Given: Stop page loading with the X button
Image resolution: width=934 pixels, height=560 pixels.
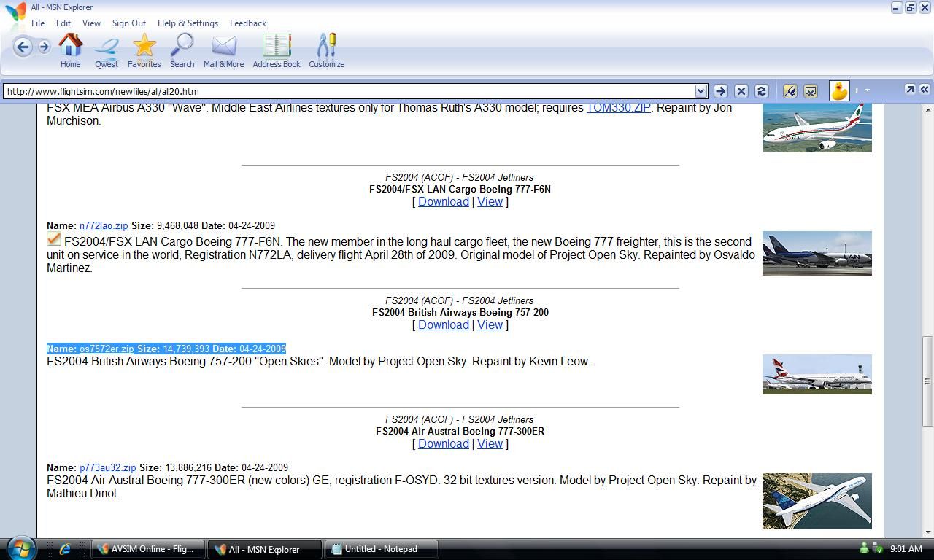Looking at the screenshot, I should (x=741, y=91).
